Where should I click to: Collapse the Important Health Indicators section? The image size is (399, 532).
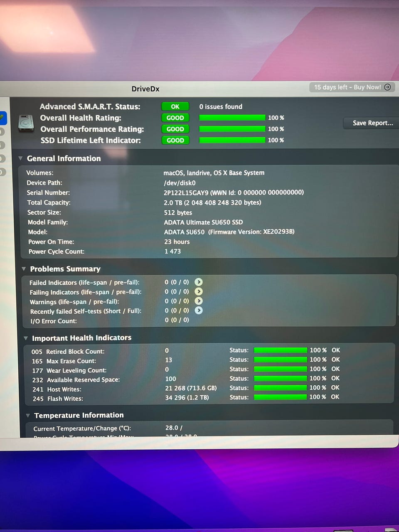[x=26, y=338]
